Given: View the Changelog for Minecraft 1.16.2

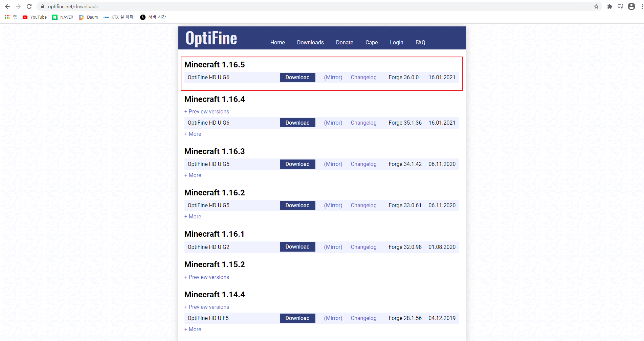Looking at the screenshot, I should tap(363, 205).
